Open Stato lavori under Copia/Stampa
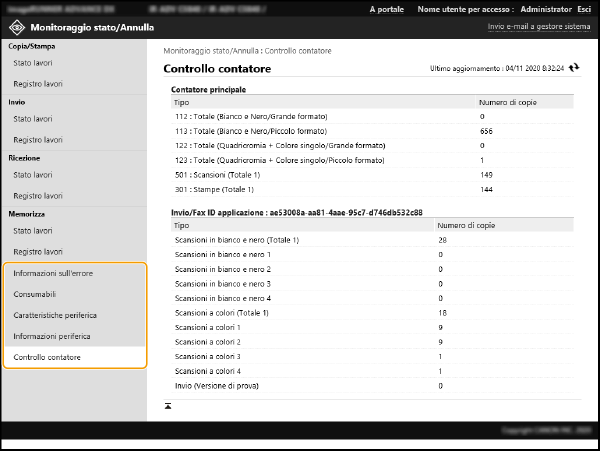Viewport: 600px width, 451px height. coord(32,62)
